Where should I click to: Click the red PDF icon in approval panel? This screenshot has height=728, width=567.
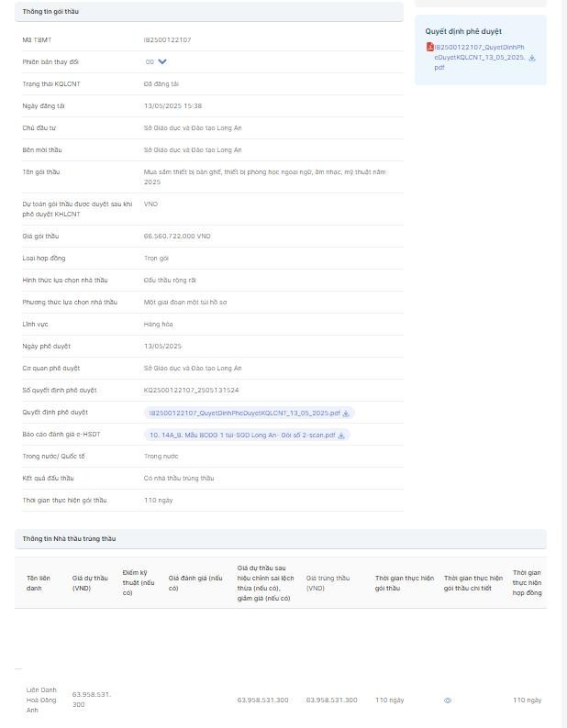pos(429,47)
